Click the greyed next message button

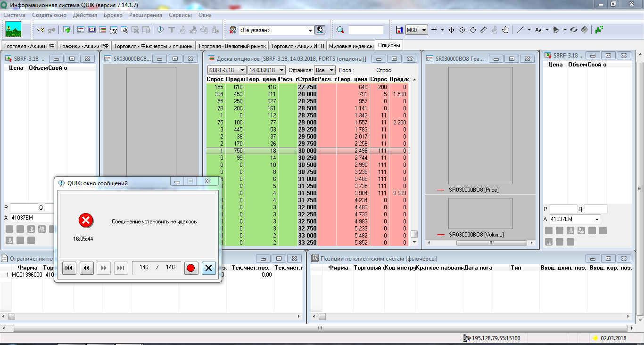[x=104, y=268]
